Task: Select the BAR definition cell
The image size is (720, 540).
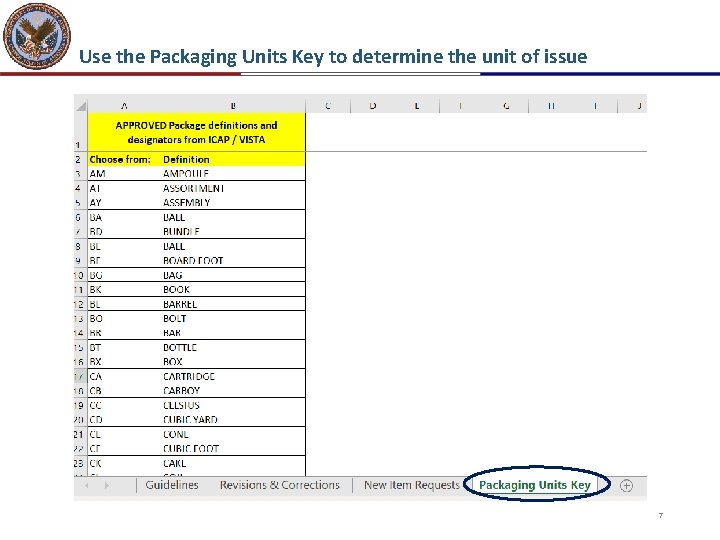Action: [233, 333]
